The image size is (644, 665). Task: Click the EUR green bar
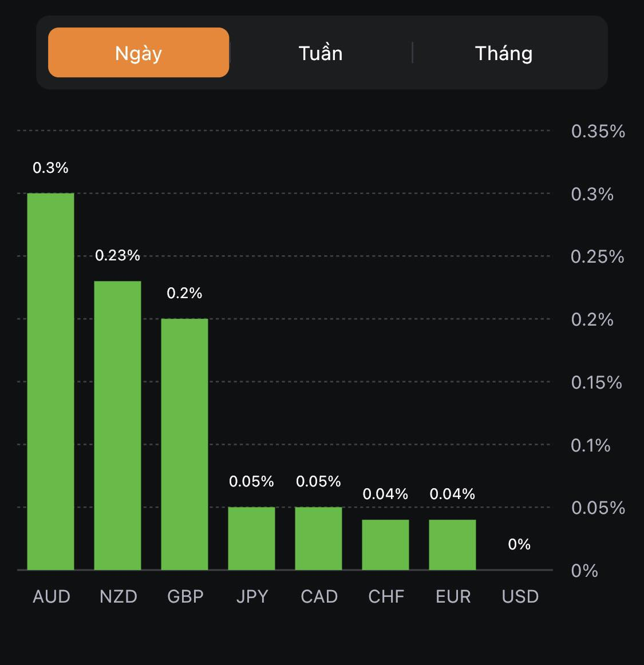click(452, 545)
